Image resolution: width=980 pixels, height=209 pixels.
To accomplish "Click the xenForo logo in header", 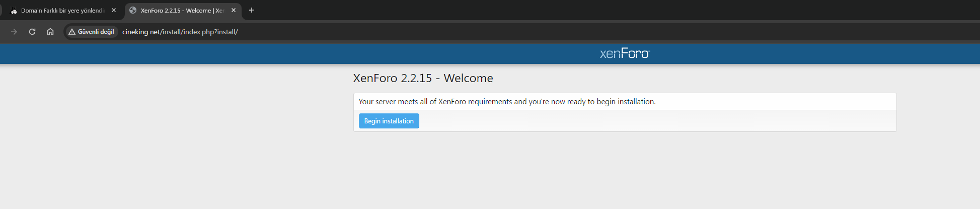I will pos(625,53).
